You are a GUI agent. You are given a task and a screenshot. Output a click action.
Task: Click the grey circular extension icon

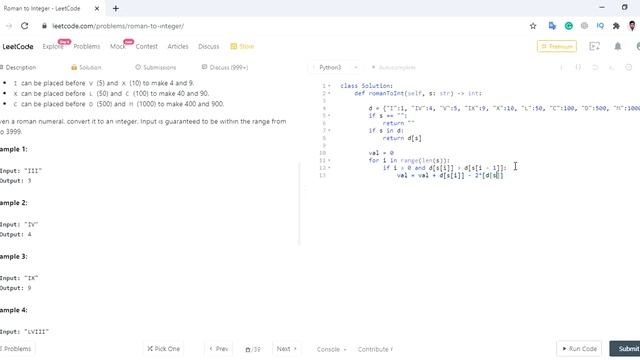[x=584, y=26]
